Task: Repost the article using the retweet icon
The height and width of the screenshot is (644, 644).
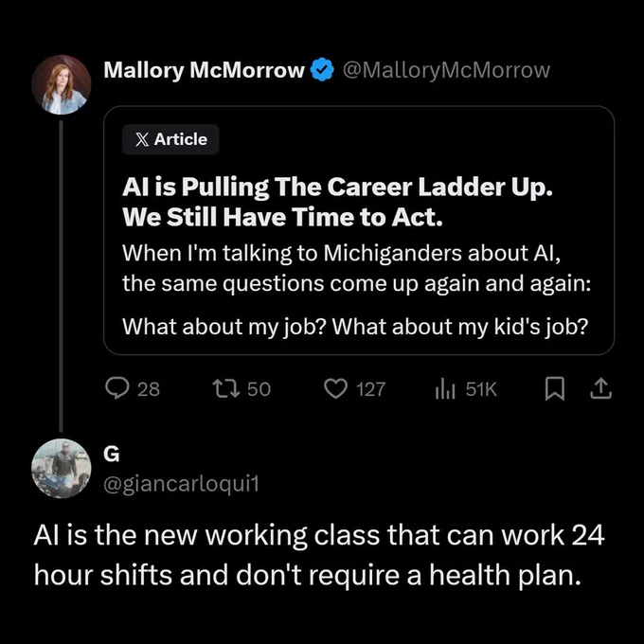Action: tap(226, 388)
